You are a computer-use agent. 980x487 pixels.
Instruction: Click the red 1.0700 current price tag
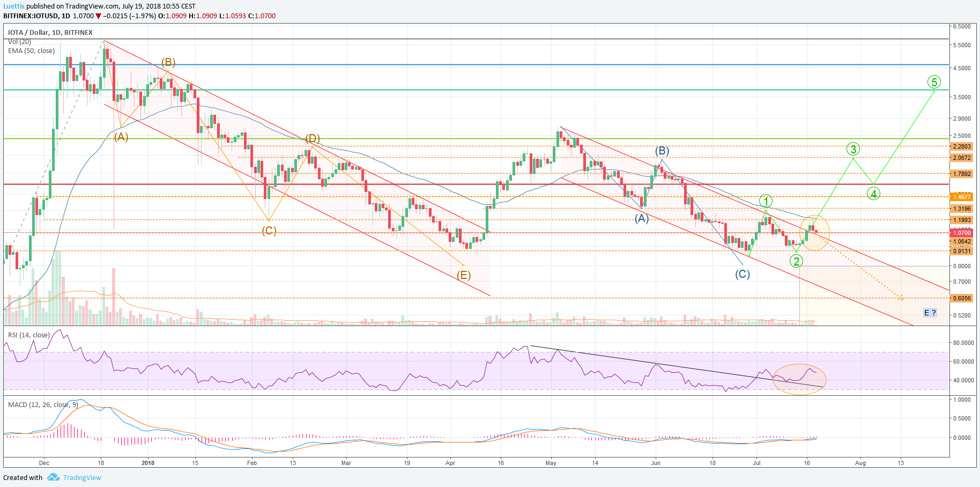coord(962,233)
